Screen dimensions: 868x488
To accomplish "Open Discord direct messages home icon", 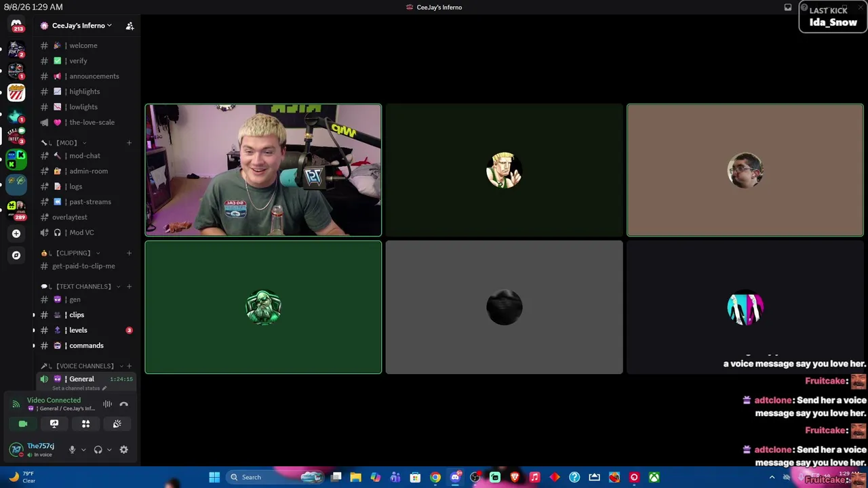I will click(16, 26).
